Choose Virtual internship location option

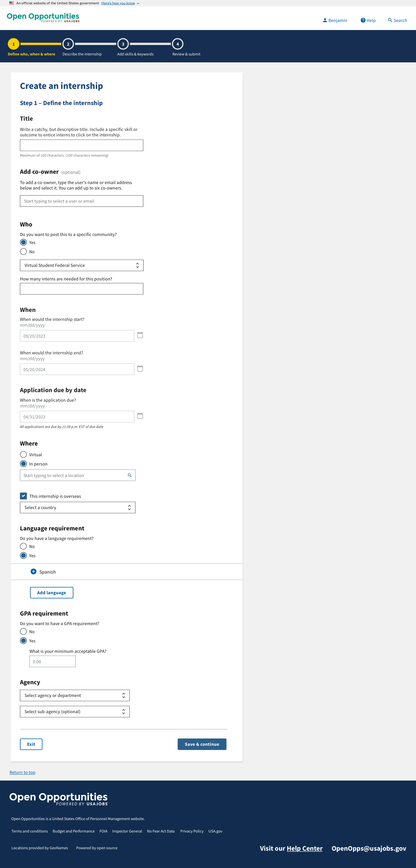tap(23, 454)
